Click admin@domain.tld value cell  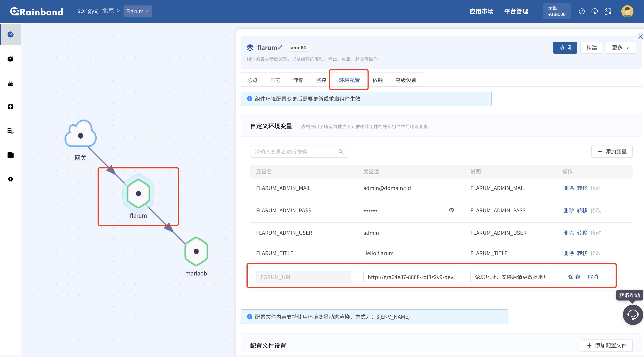(387, 188)
